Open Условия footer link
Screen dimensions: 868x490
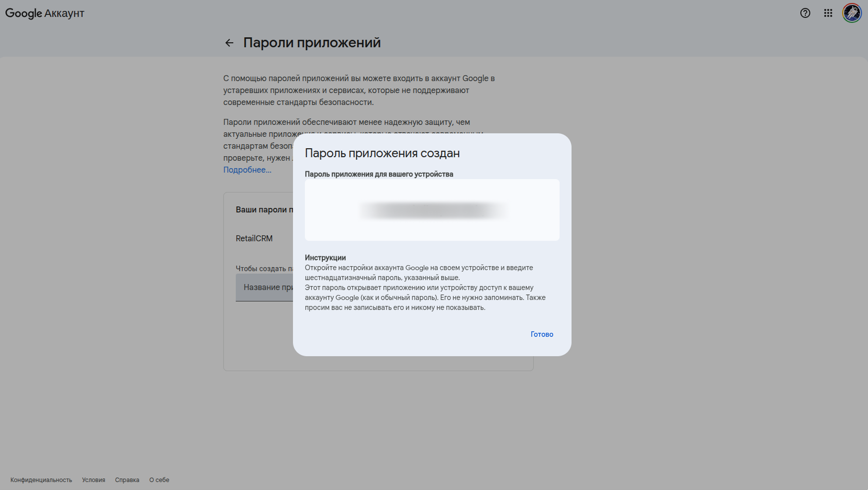pos(94,480)
